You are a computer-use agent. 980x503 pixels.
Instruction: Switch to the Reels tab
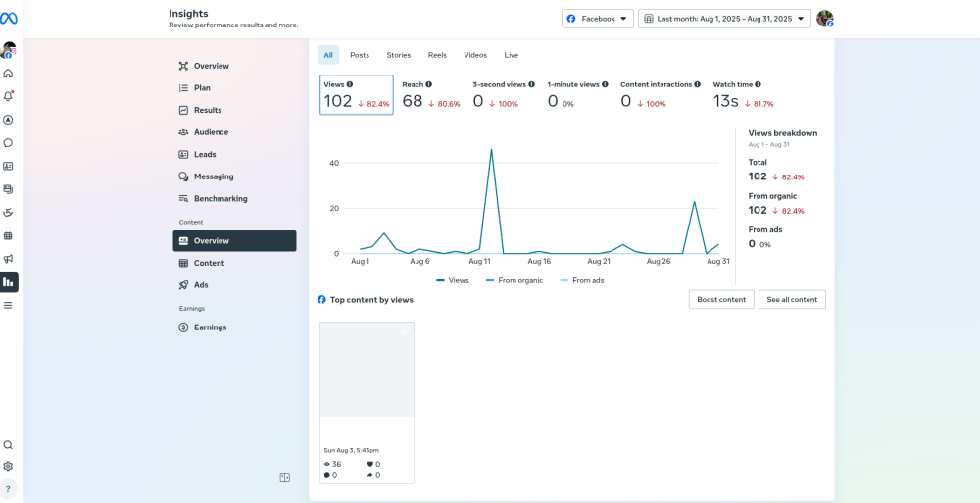pos(437,55)
